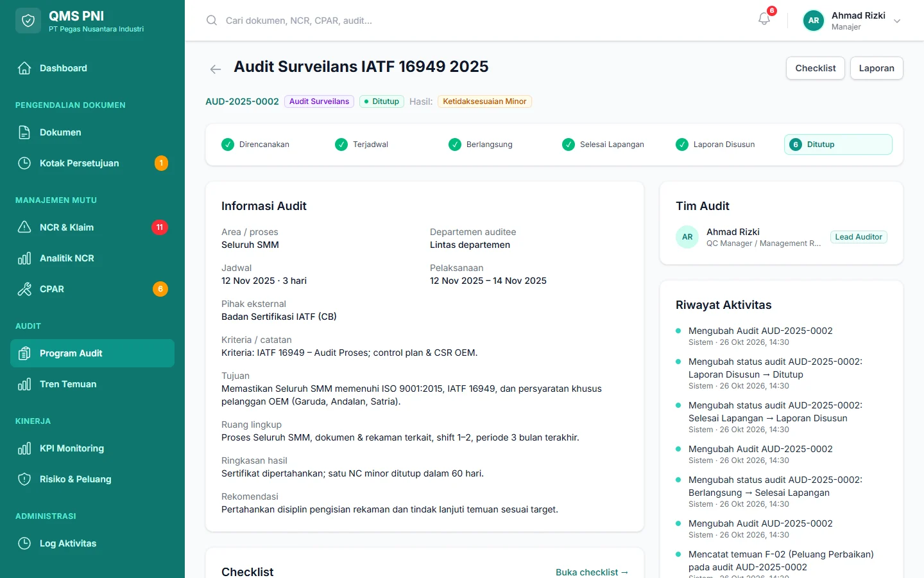Click the Kotak Persetujuan clock icon
Image resolution: width=924 pixels, height=578 pixels.
24,163
